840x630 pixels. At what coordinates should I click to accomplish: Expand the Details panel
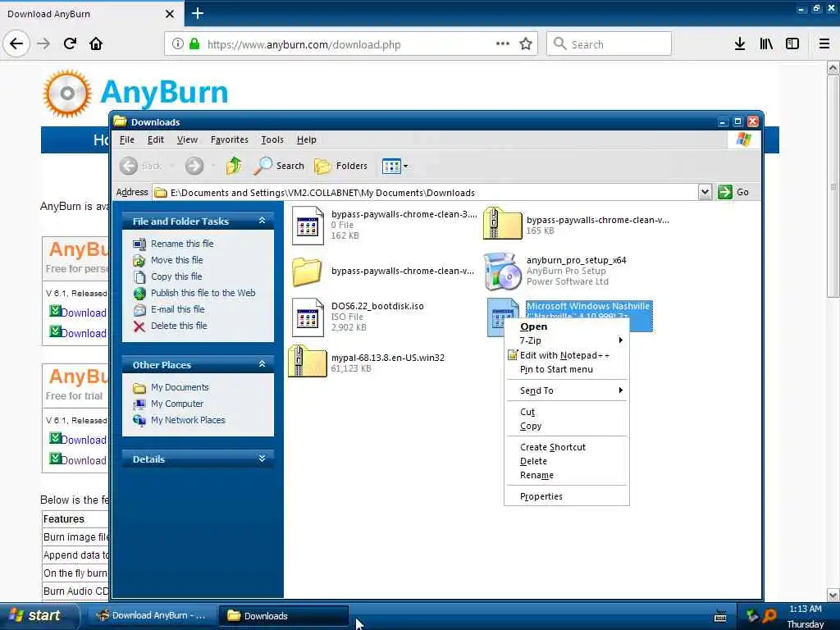coord(262,459)
